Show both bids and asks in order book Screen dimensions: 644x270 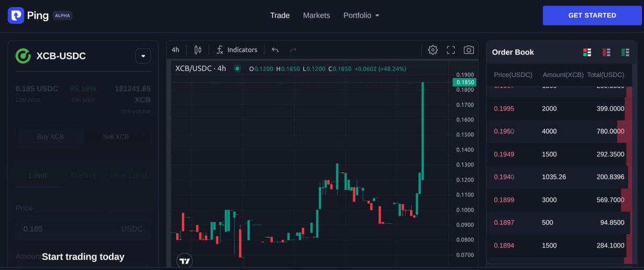587,52
